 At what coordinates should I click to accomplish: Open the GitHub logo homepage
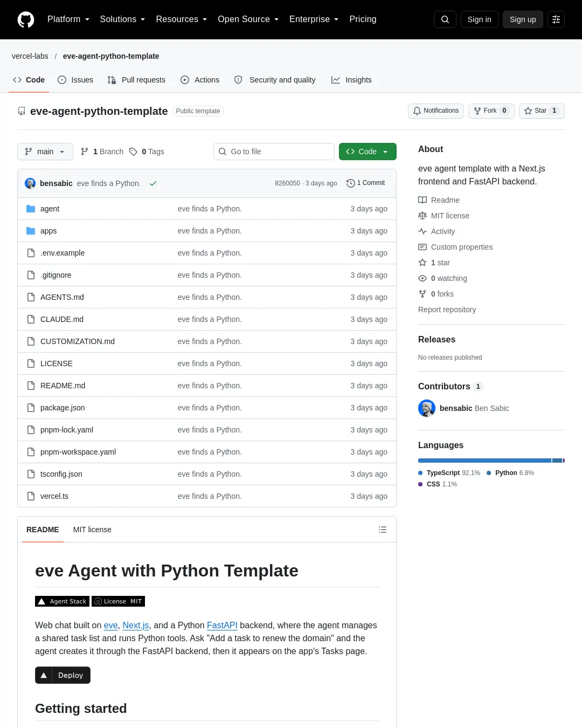click(x=26, y=19)
